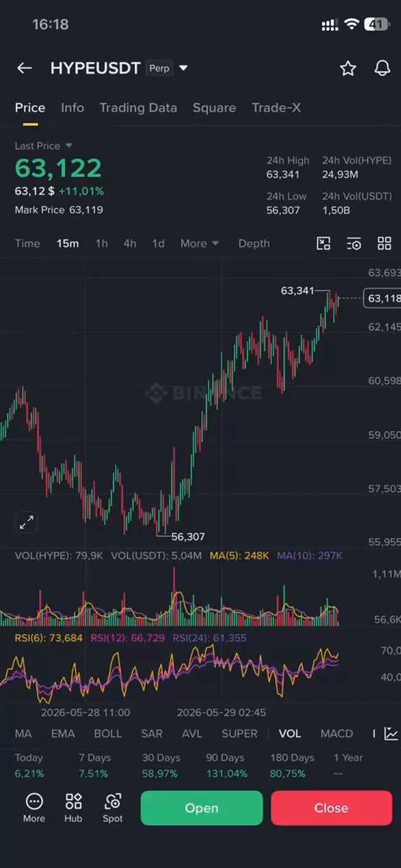
Task: Tap the Mark Price 63,119 text
Action: pos(59,210)
